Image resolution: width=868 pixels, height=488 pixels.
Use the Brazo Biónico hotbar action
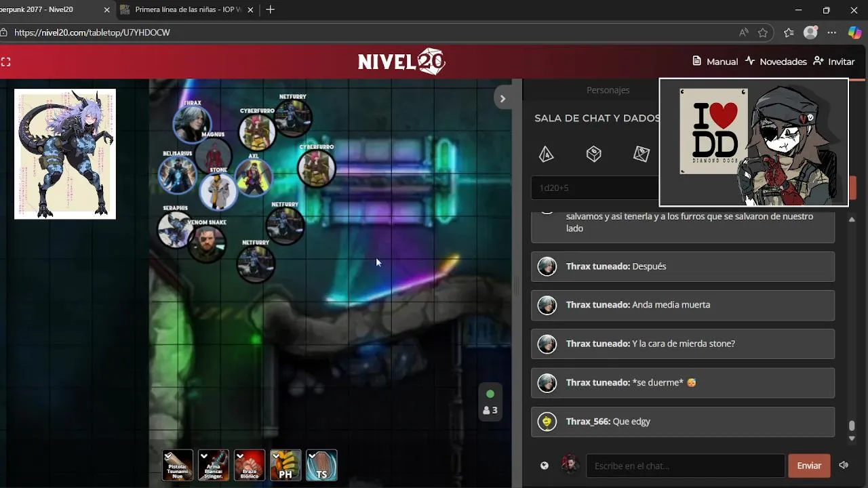coord(250,466)
